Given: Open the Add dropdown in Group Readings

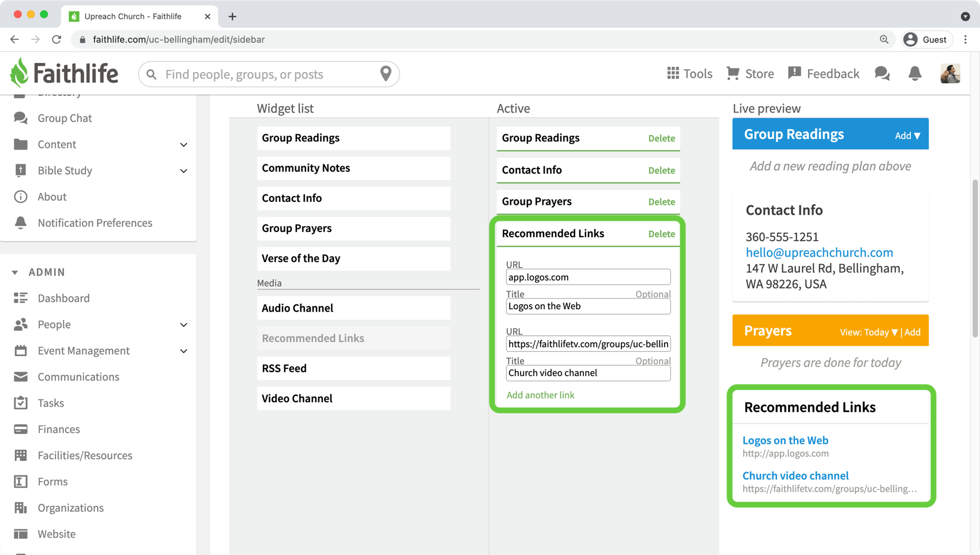Looking at the screenshot, I should click(907, 136).
